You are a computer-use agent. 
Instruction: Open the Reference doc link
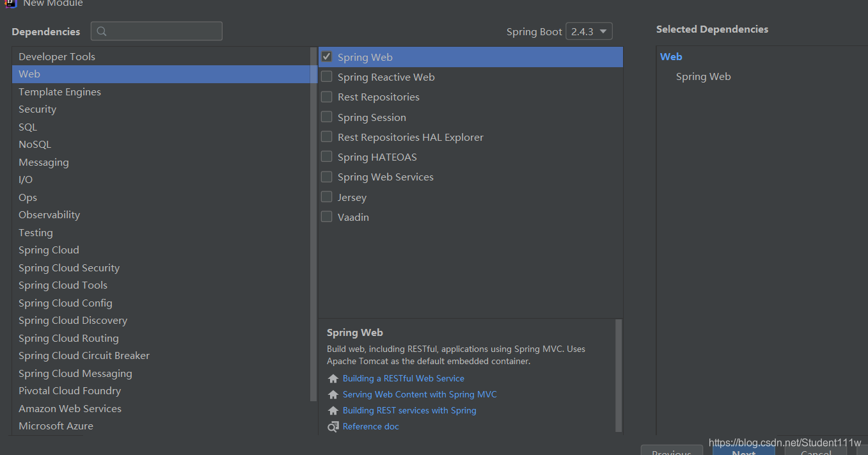click(371, 427)
